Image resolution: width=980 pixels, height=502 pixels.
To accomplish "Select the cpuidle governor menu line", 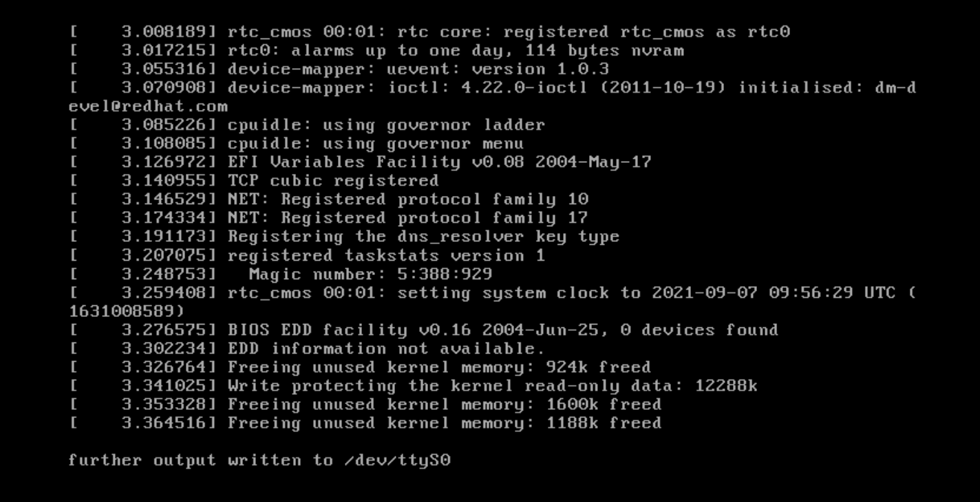I will click(297, 144).
